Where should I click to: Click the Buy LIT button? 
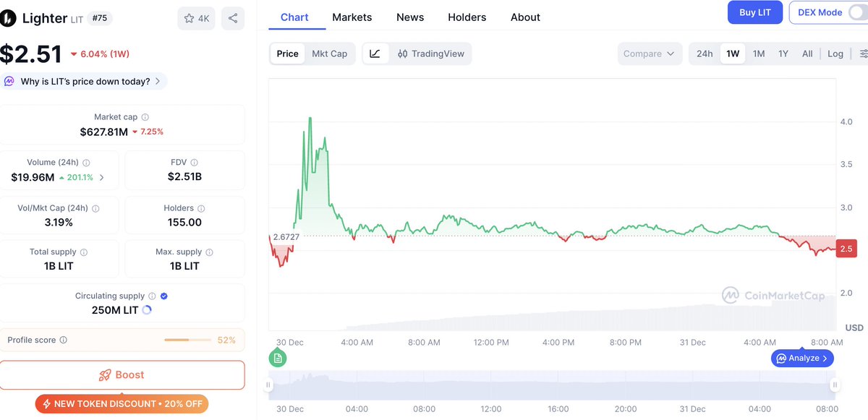point(755,12)
